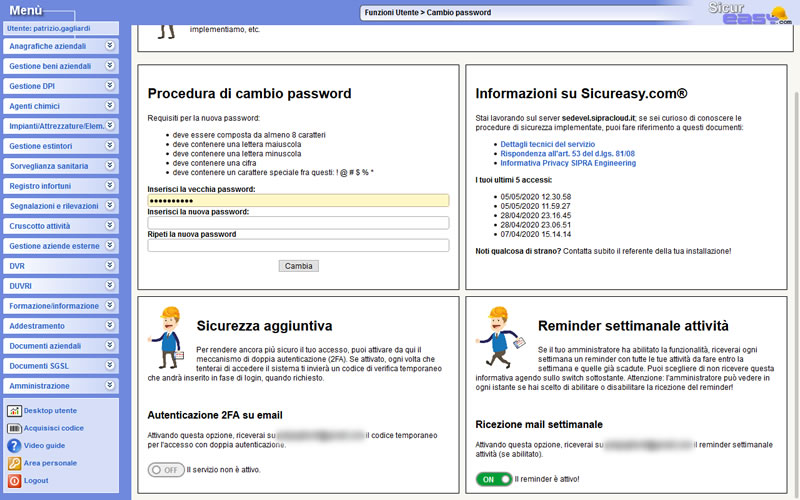
Task: Open the Area personale link text
Action: pos(50,463)
